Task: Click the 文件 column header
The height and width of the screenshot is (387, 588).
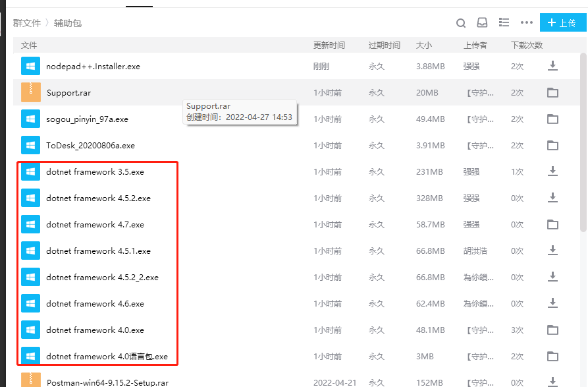Action: click(29, 45)
